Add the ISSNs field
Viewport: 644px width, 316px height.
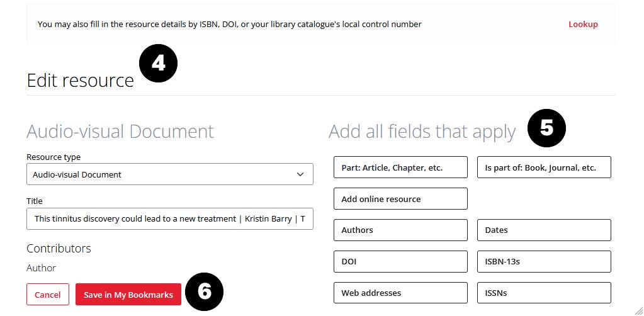click(544, 293)
